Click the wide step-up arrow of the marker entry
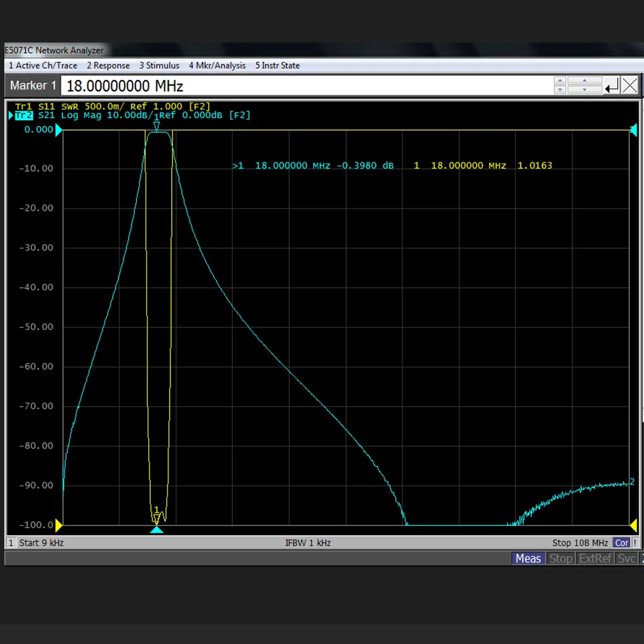The image size is (644, 644). click(584, 81)
